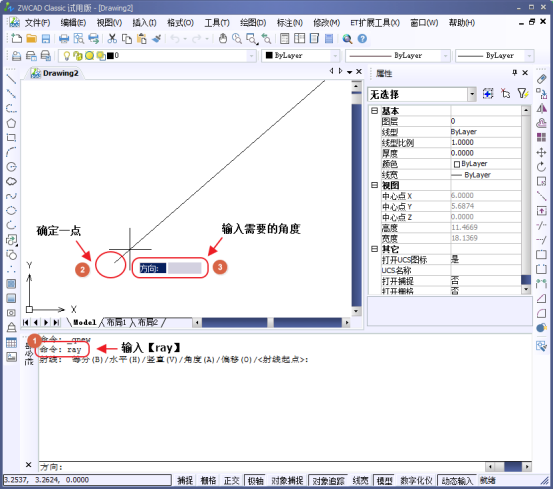Switch to the 布局1 layout tab

tap(117, 322)
